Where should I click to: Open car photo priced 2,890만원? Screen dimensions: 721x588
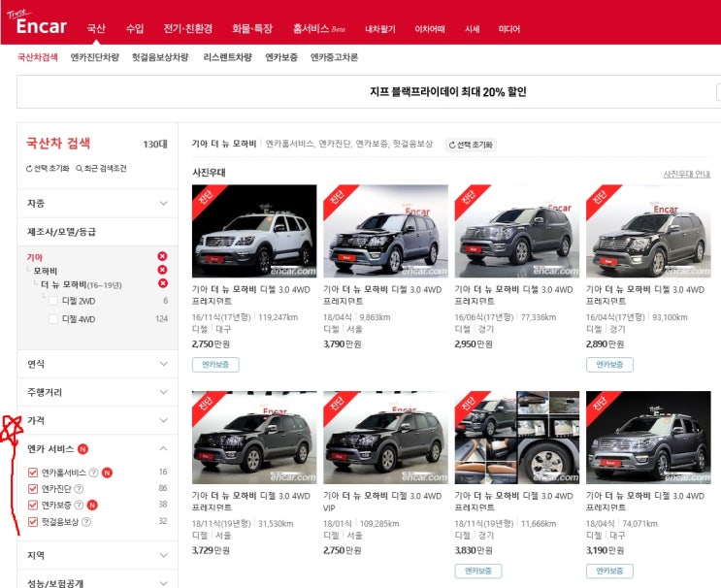coord(648,231)
